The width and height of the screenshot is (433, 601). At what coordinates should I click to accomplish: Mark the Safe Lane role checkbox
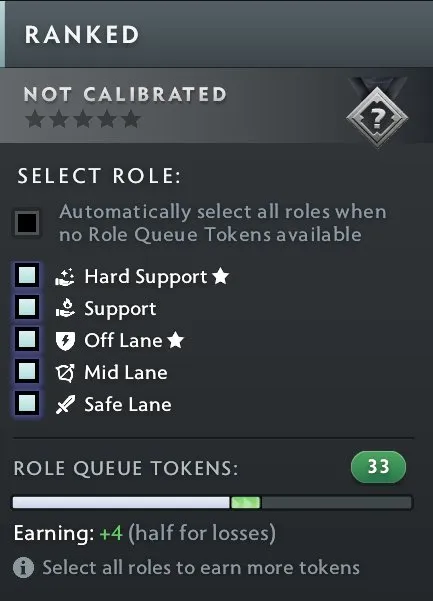(27, 403)
